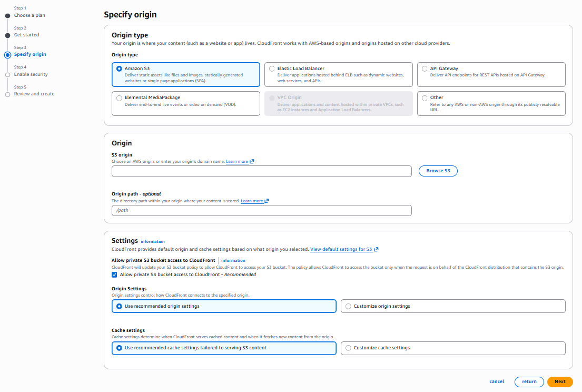
Task: Click the return button
Action: tap(529, 382)
